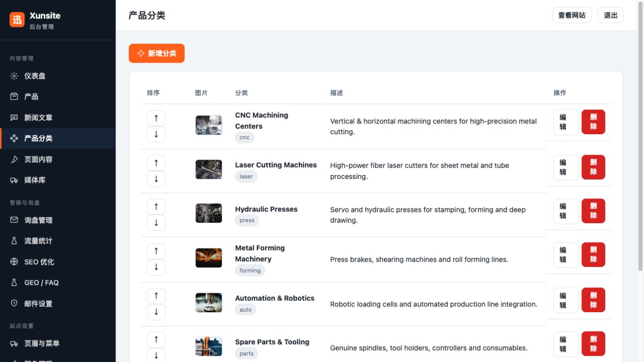Click the 新增分类 button
Image resolution: width=644 pixels, height=362 pixels.
point(156,53)
